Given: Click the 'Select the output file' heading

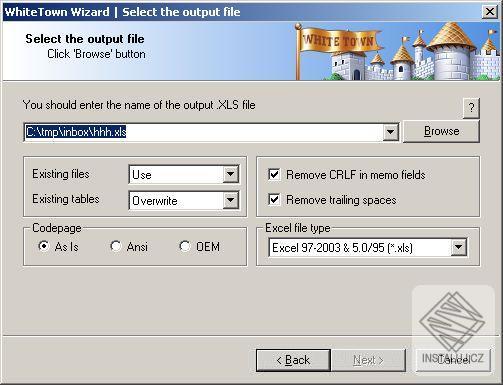Looking at the screenshot, I should (x=85, y=39).
